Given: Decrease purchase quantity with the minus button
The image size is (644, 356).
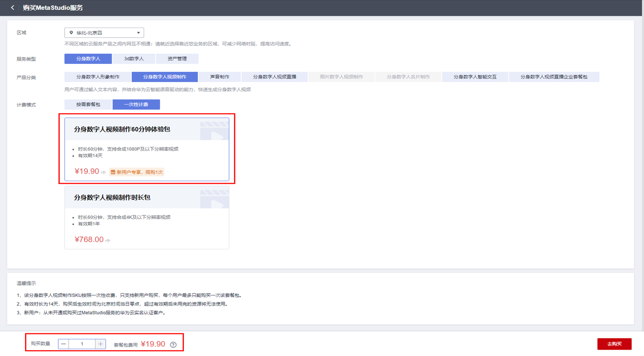Looking at the screenshot, I should [64, 344].
